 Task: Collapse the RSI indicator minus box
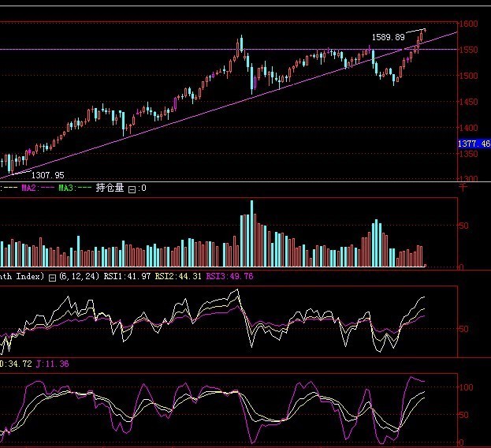[52, 277]
